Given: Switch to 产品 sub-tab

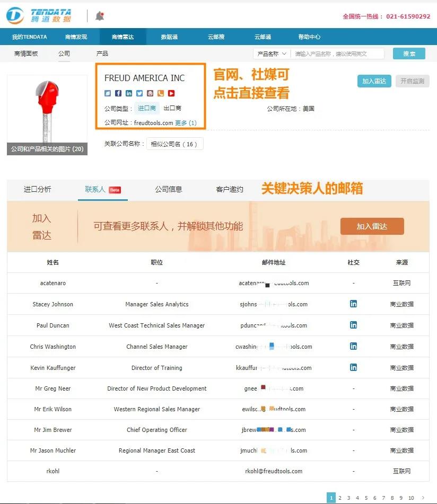Looking at the screenshot, I should [x=102, y=54].
